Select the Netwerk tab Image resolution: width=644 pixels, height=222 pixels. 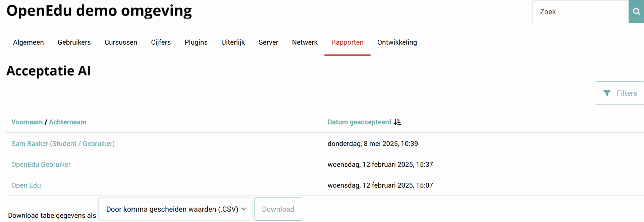click(x=305, y=42)
